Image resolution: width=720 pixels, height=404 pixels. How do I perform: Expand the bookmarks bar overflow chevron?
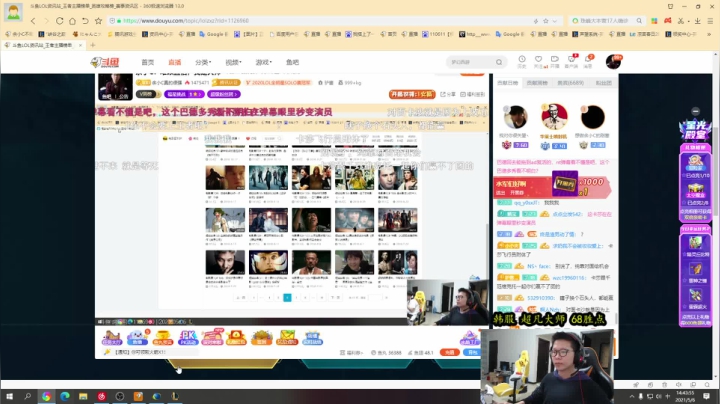pyautogui.click(x=711, y=34)
